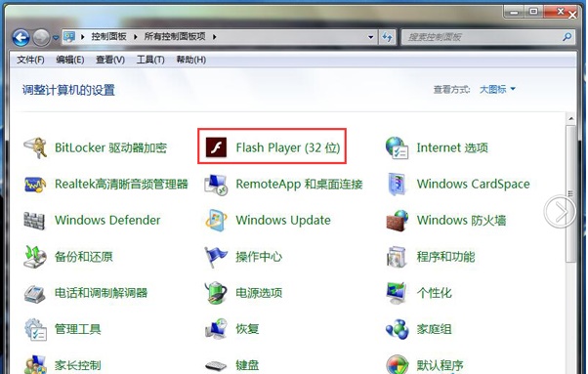The image size is (588, 374).
Task: Open the 家长控制 icon
Action: (35, 365)
